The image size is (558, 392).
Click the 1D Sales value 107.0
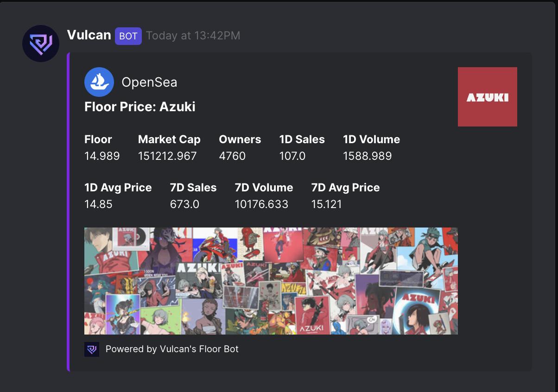click(292, 156)
